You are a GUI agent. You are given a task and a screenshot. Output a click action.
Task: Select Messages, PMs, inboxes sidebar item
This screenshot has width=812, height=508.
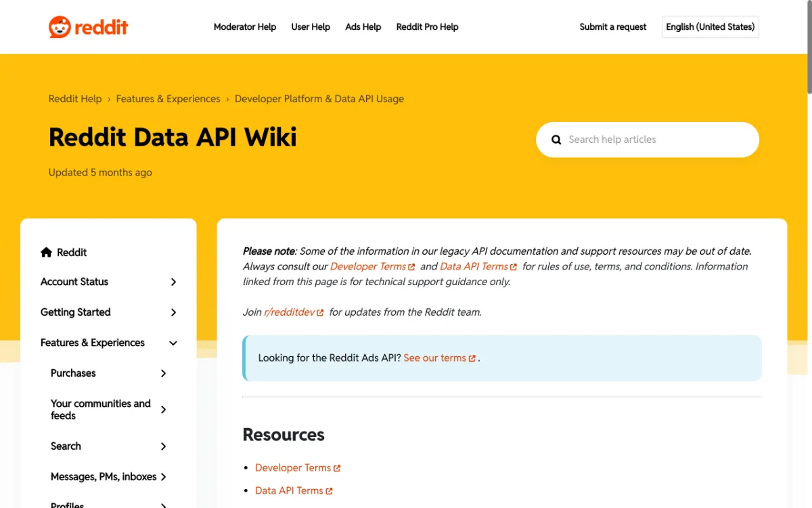tap(104, 477)
